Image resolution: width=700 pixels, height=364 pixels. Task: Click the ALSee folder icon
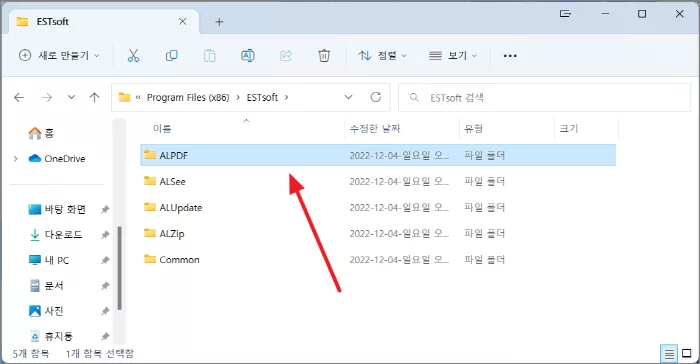[x=150, y=181]
